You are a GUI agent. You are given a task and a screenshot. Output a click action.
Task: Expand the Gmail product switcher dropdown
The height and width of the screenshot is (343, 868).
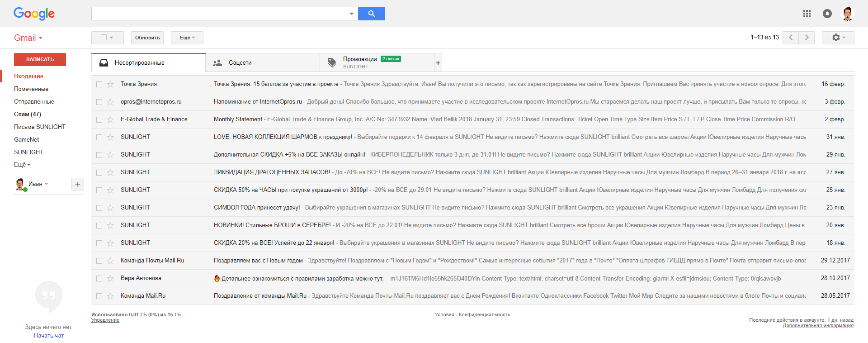[28, 38]
